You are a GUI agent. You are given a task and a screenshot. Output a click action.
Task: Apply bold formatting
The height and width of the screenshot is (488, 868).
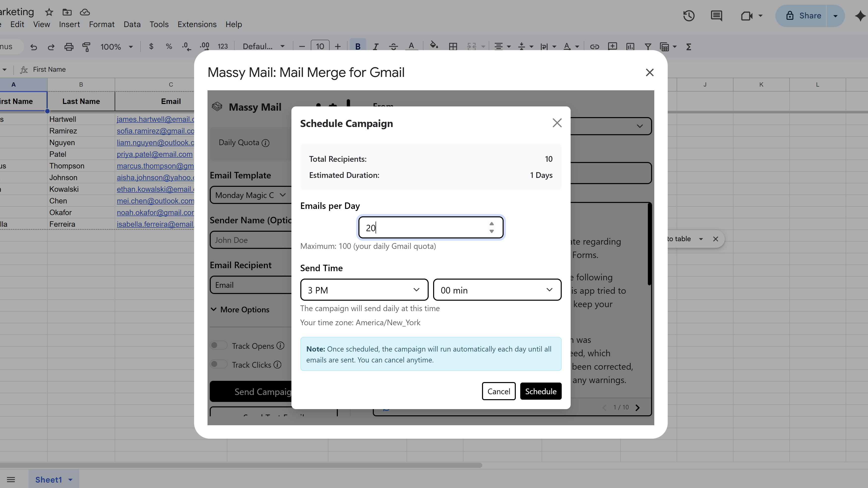(x=358, y=47)
